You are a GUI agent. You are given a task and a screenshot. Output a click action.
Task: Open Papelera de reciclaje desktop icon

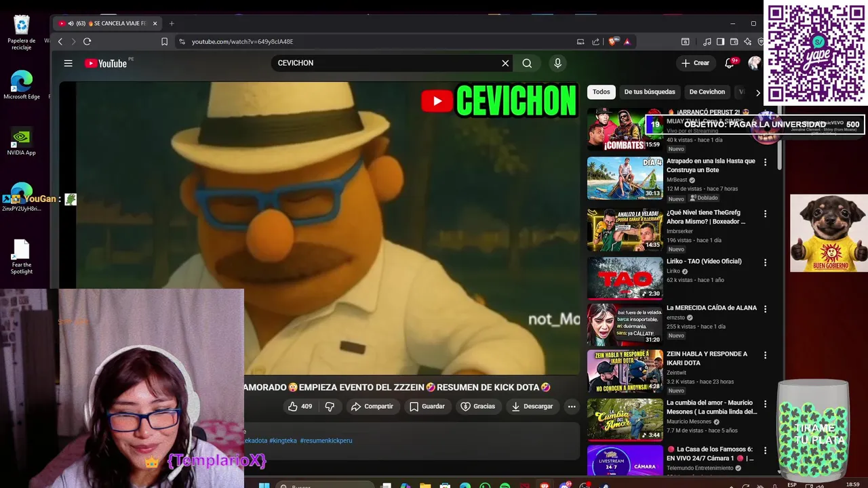click(x=22, y=33)
